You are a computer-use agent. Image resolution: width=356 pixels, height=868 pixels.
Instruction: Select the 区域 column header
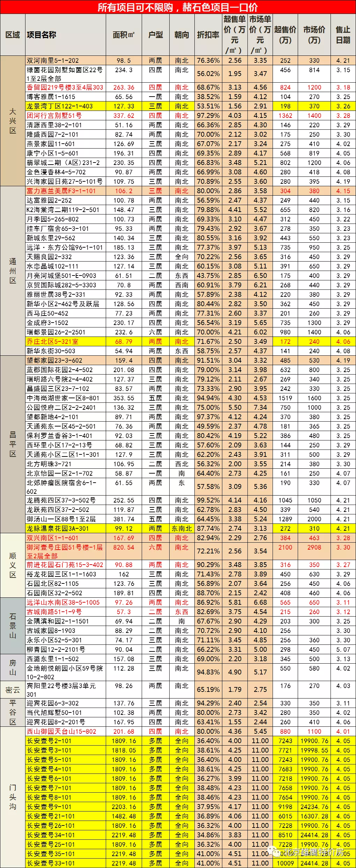[13, 35]
